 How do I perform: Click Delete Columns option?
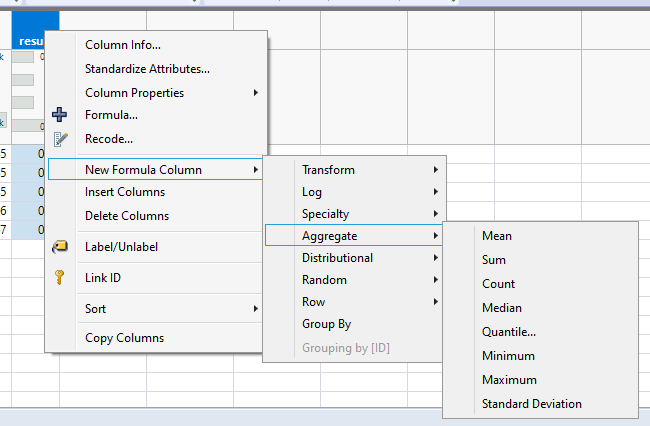coord(127,216)
